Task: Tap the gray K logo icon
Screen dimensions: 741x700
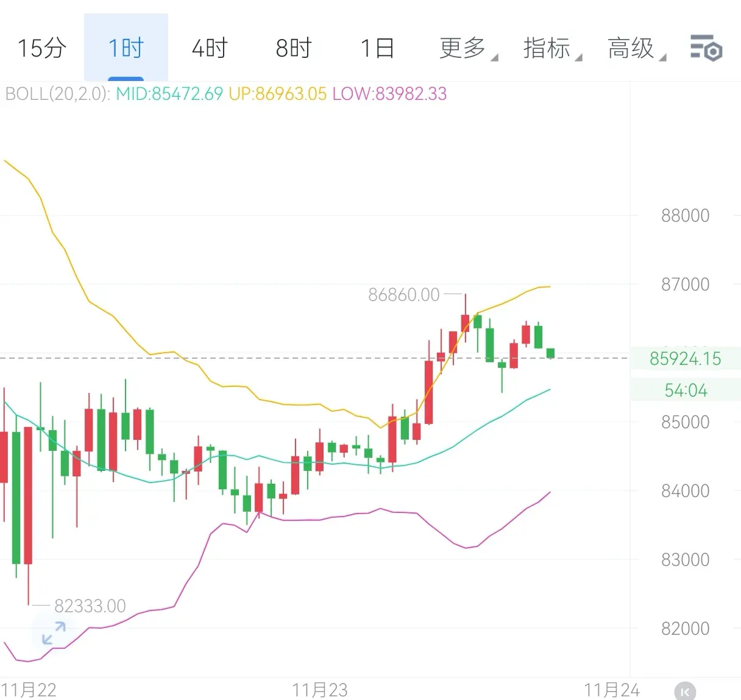Action: 685,691
